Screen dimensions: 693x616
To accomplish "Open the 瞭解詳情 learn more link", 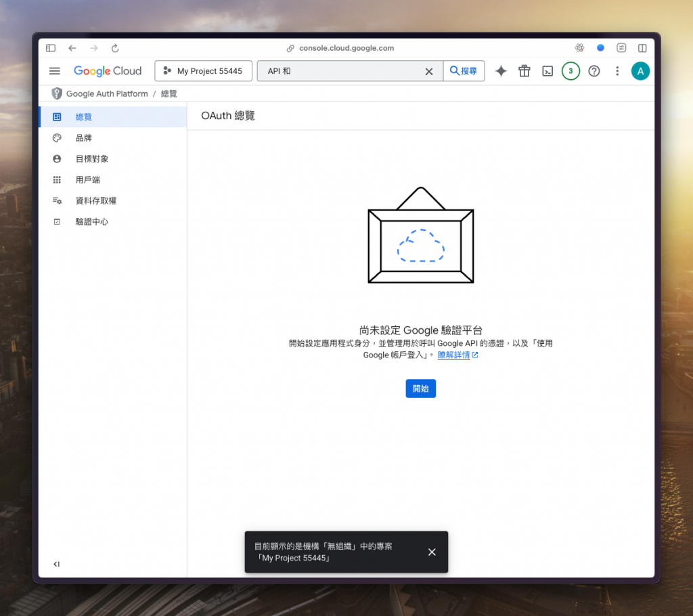I will 458,355.
